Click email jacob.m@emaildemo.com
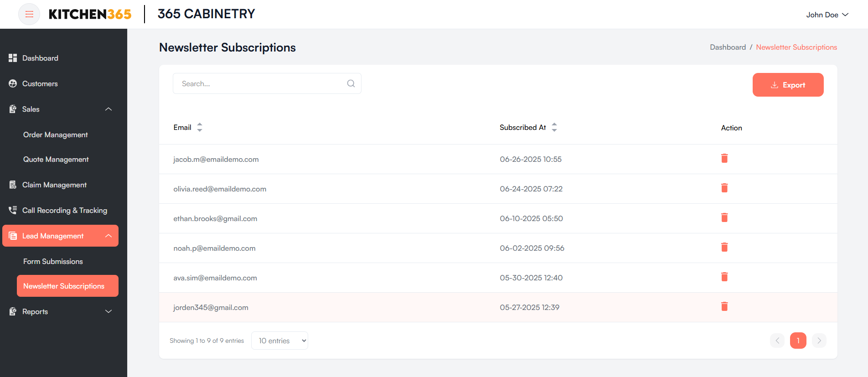The image size is (868, 377). 216,159
